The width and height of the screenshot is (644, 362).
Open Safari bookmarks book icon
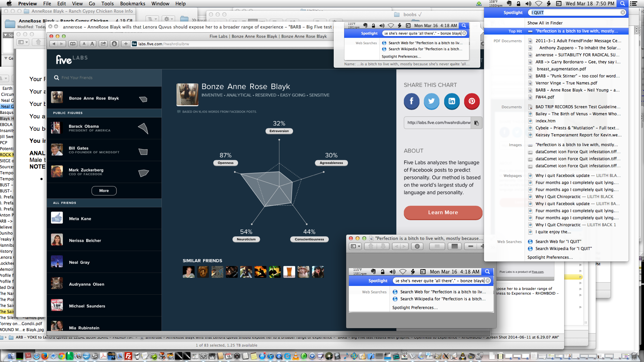73,44
